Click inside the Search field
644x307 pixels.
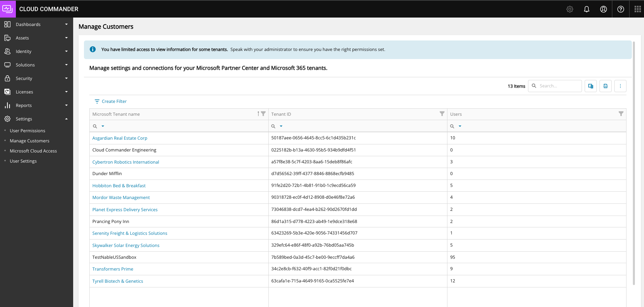[x=556, y=86]
